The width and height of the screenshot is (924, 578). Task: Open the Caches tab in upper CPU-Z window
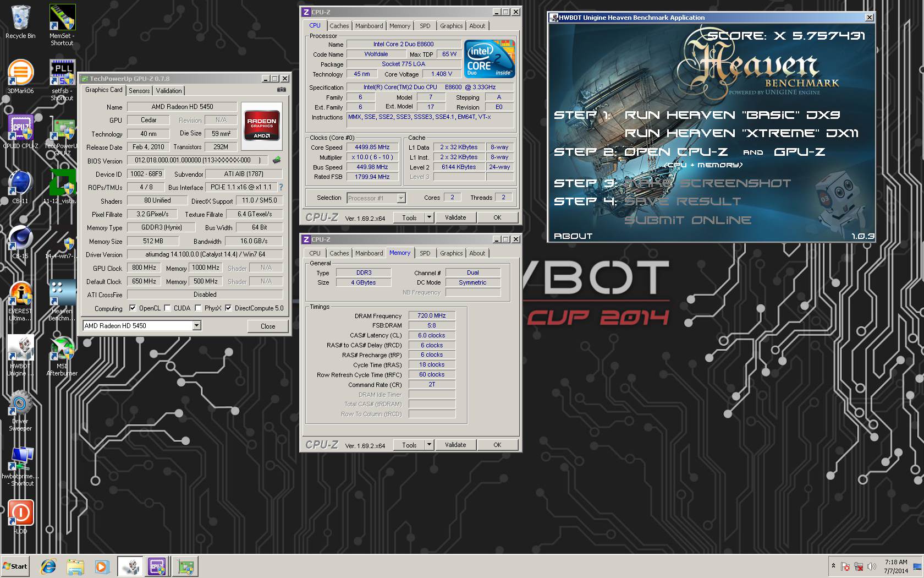pos(339,26)
